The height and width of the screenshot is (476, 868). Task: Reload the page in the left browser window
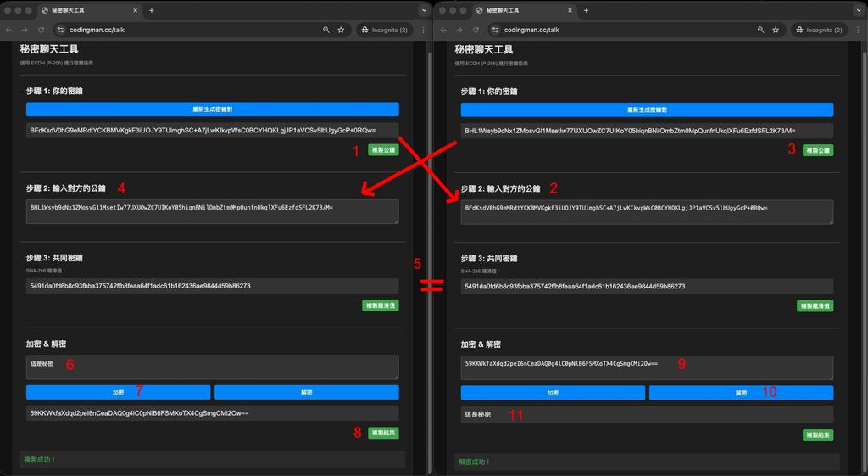coord(41,30)
